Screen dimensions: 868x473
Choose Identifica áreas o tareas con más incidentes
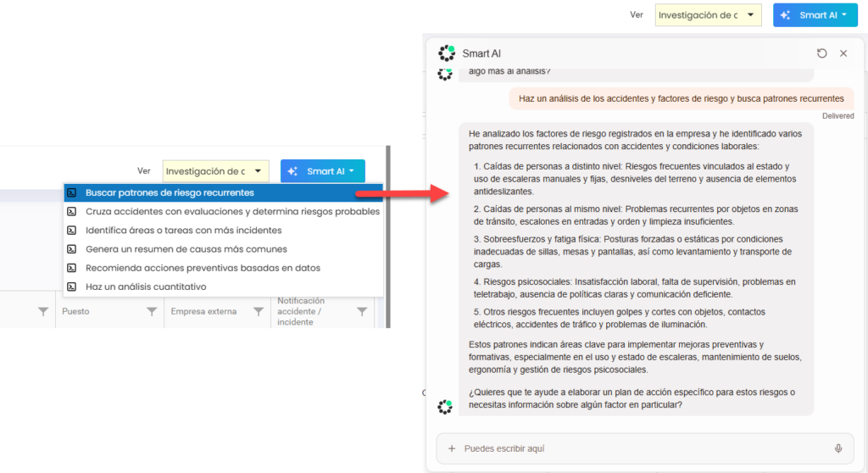tap(223, 231)
